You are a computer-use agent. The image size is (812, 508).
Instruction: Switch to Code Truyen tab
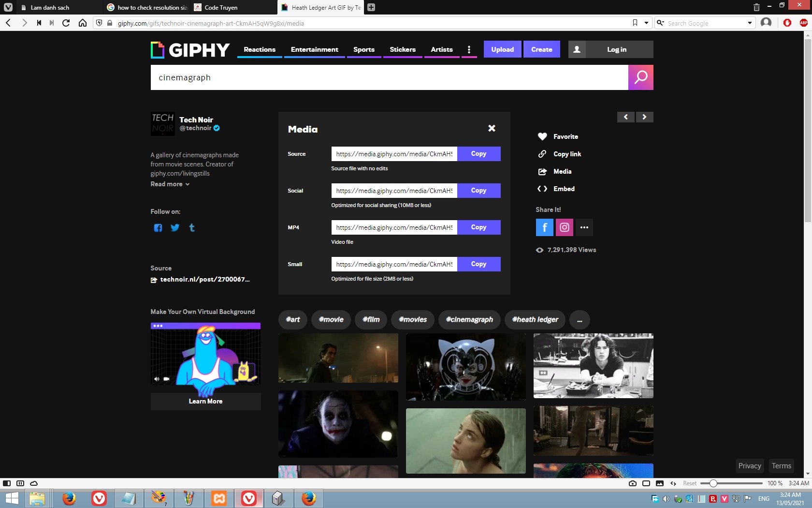233,7
